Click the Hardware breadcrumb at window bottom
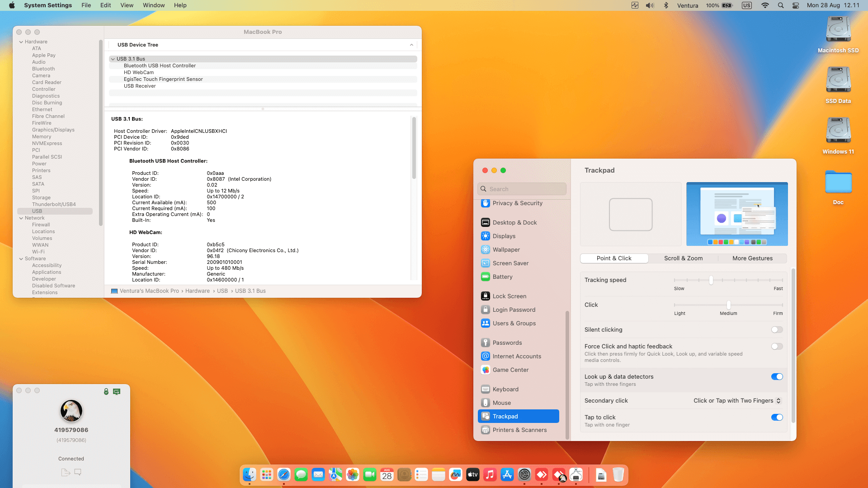Viewport: 868px width, 488px height. tap(198, 291)
